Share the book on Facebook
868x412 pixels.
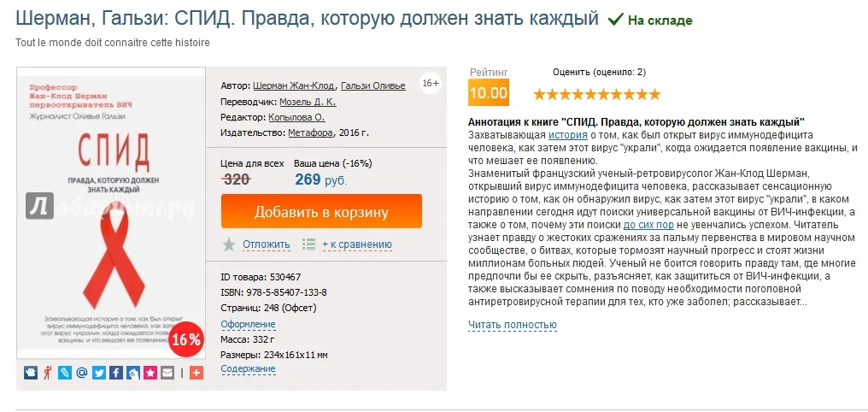click(115, 373)
